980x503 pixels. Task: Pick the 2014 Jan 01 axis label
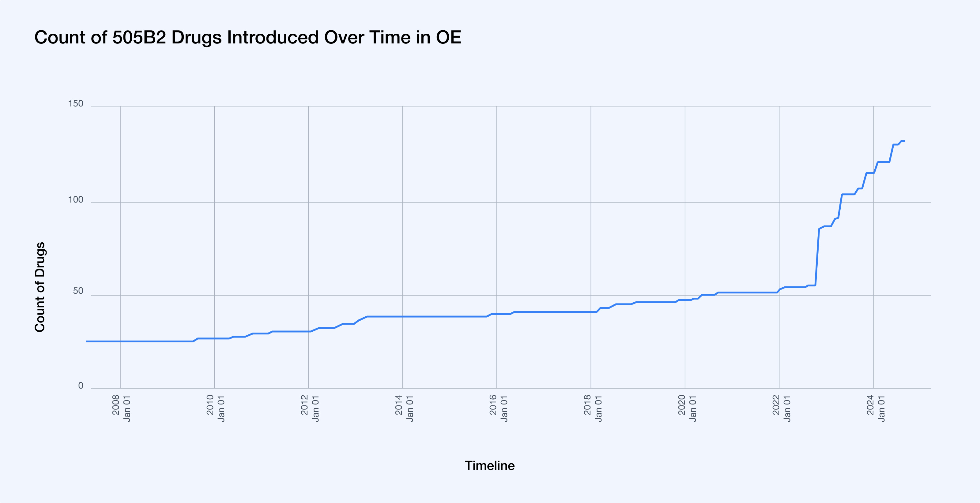404,408
